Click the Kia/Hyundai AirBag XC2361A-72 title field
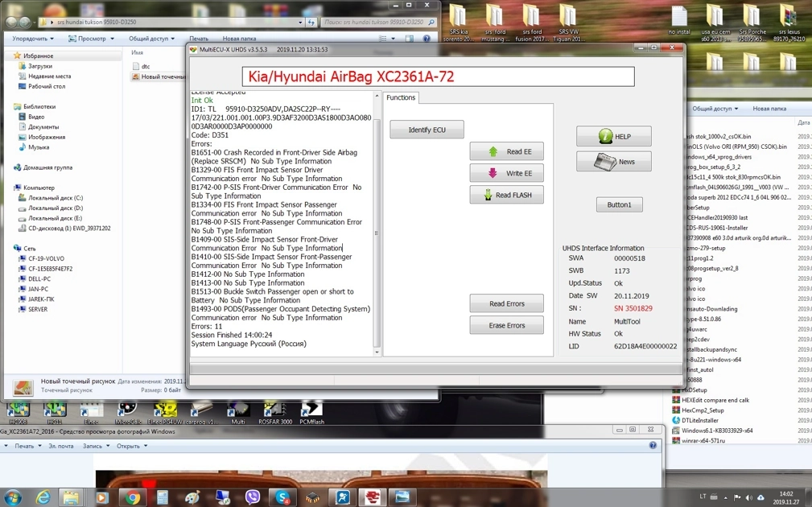Viewport: 812px width, 507px height. (x=438, y=76)
